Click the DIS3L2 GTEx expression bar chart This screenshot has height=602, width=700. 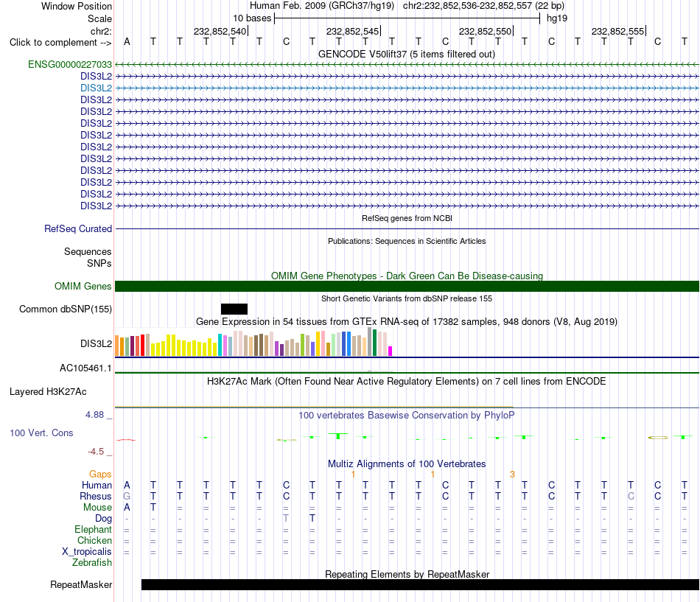tap(253, 342)
